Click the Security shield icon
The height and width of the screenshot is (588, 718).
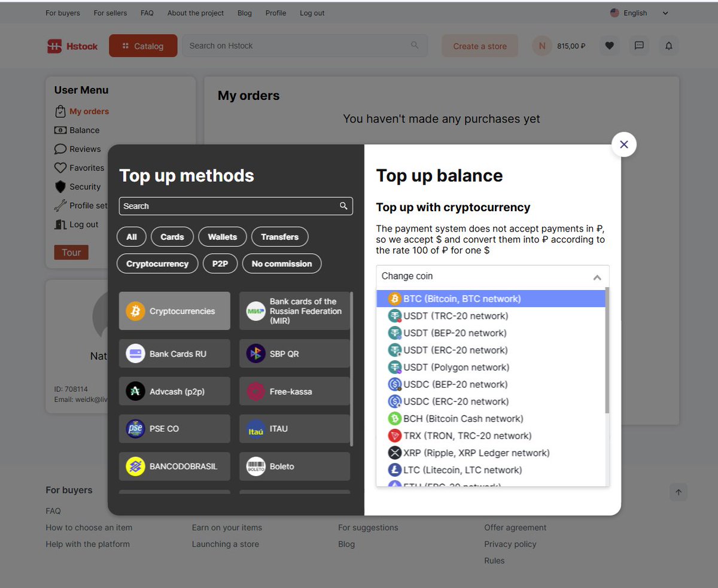(60, 187)
